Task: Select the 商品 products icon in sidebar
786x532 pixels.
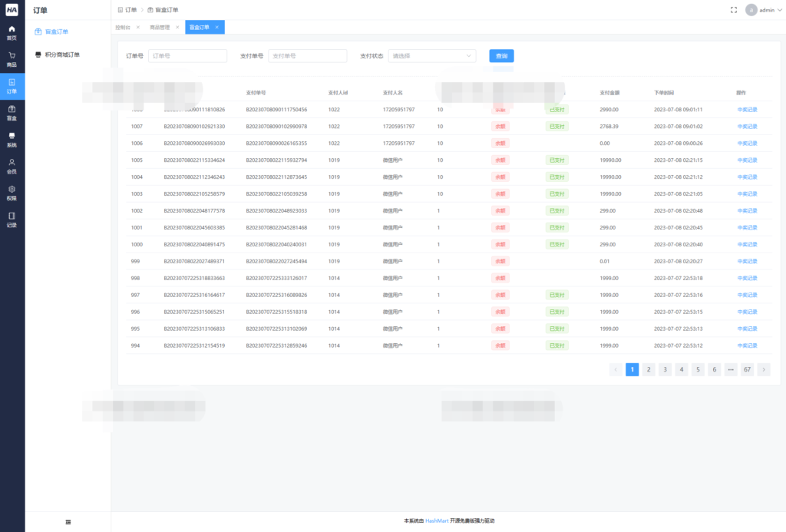Action: [12, 59]
